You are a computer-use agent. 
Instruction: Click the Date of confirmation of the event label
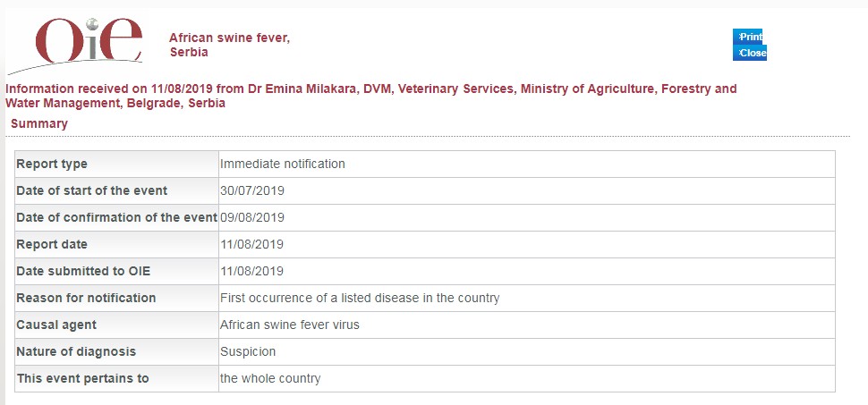tap(117, 217)
